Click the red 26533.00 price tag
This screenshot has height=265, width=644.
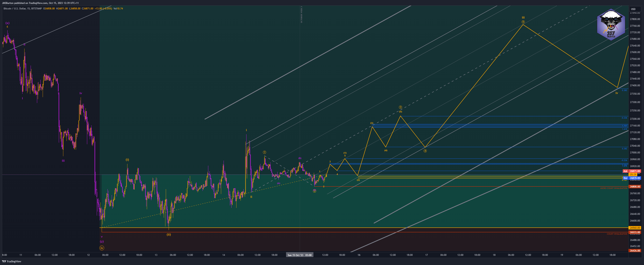pos(635,232)
